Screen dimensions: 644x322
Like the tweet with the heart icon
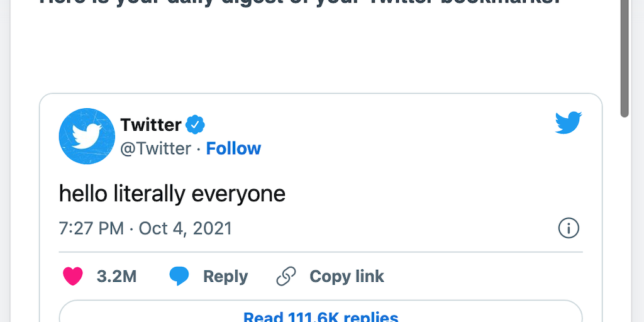(x=73, y=276)
